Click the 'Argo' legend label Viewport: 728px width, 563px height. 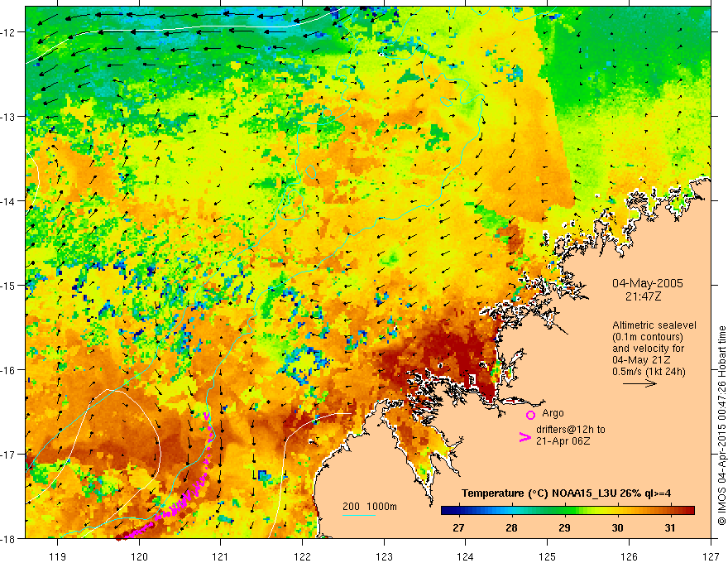(x=553, y=413)
